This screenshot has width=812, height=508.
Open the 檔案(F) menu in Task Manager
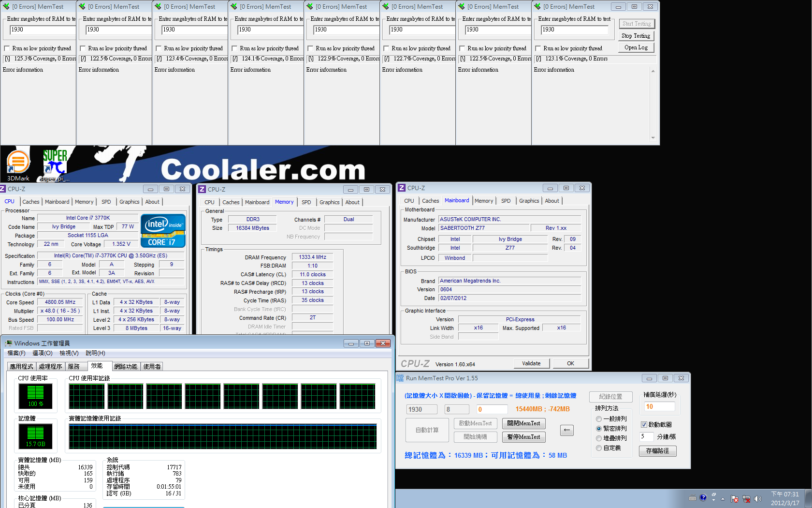click(16, 353)
